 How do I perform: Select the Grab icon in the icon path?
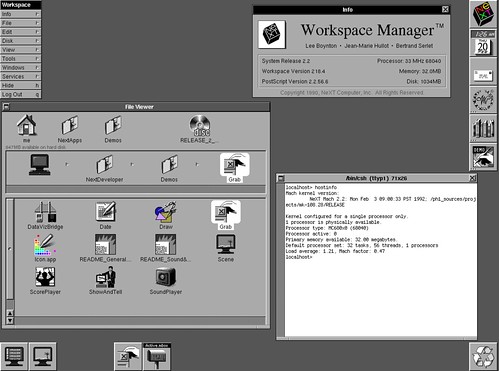tap(234, 168)
